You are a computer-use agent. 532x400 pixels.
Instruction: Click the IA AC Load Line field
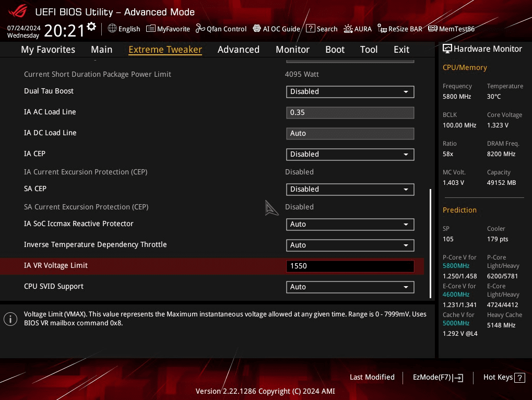tap(350, 113)
